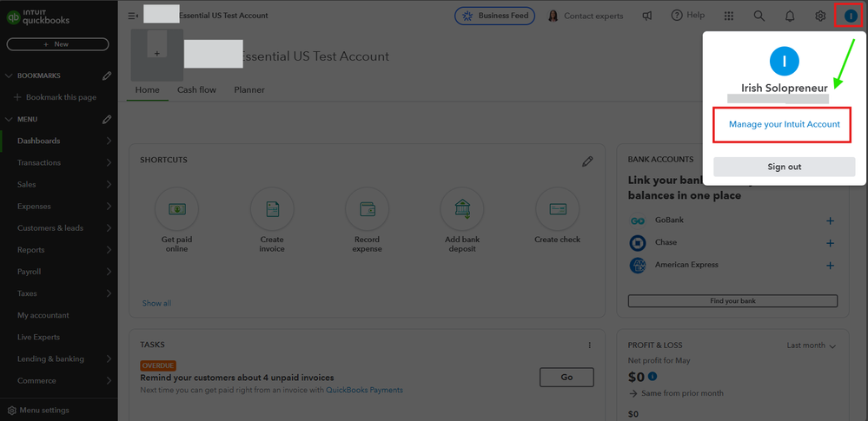The image size is (868, 421).
Task: Add American Express with its plus icon
Action: click(830, 266)
